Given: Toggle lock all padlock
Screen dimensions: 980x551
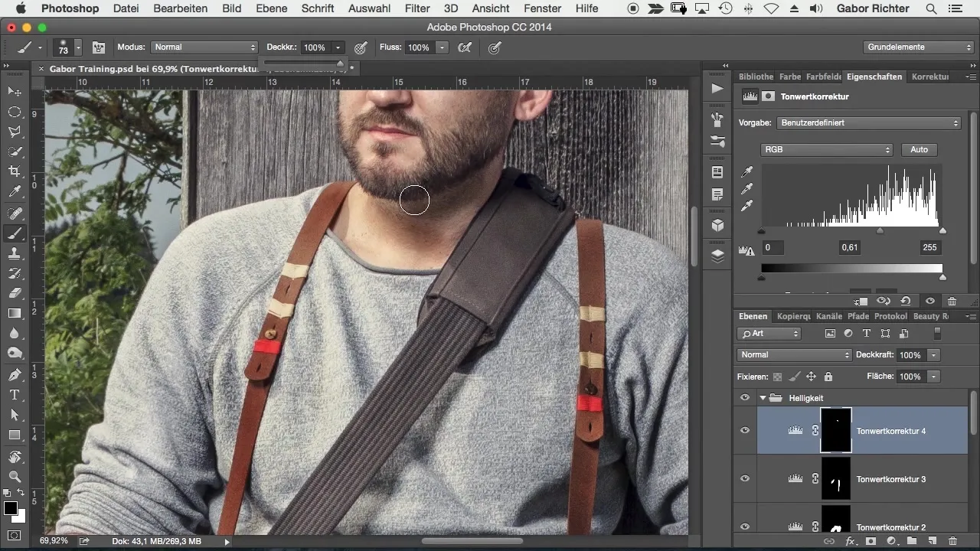Looking at the screenshot, I should point(828,377).
